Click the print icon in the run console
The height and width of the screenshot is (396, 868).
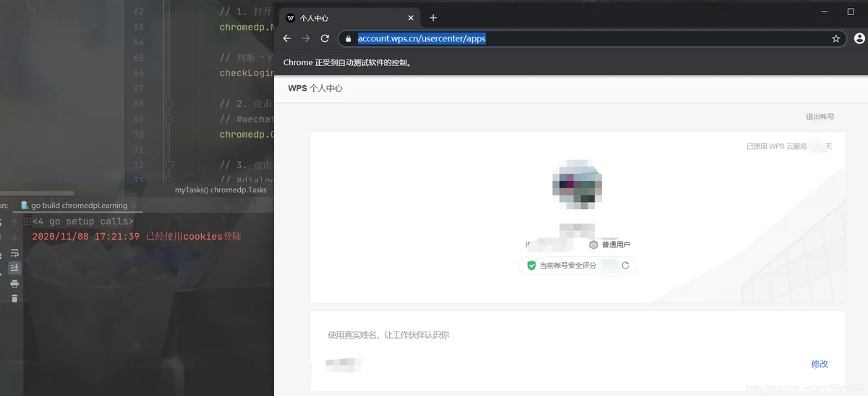coord(14,283)
